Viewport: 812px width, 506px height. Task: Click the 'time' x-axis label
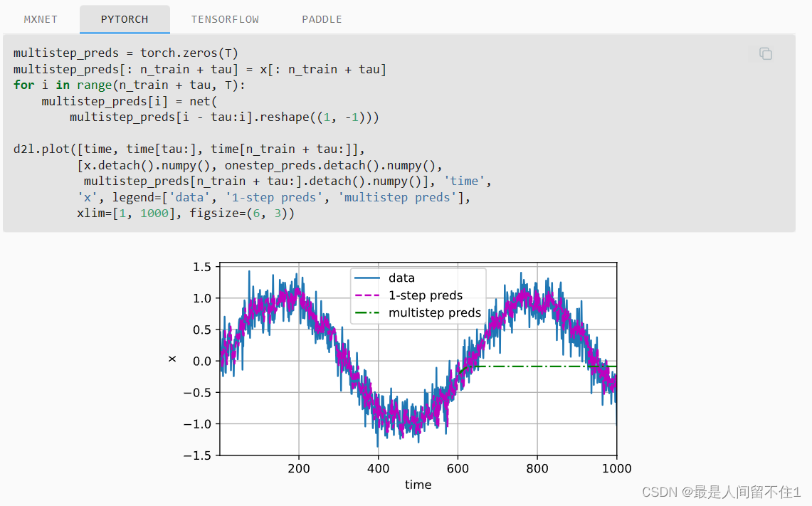click(418, 485)
